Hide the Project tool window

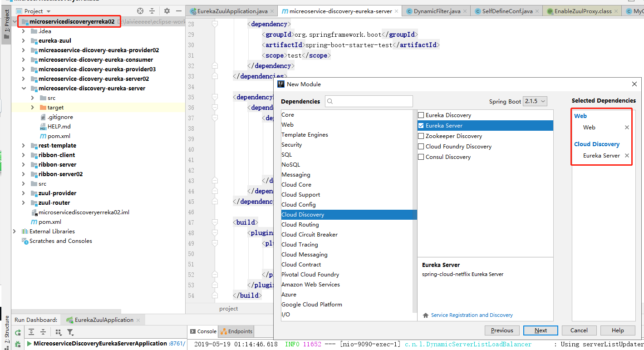click(178, 11)
